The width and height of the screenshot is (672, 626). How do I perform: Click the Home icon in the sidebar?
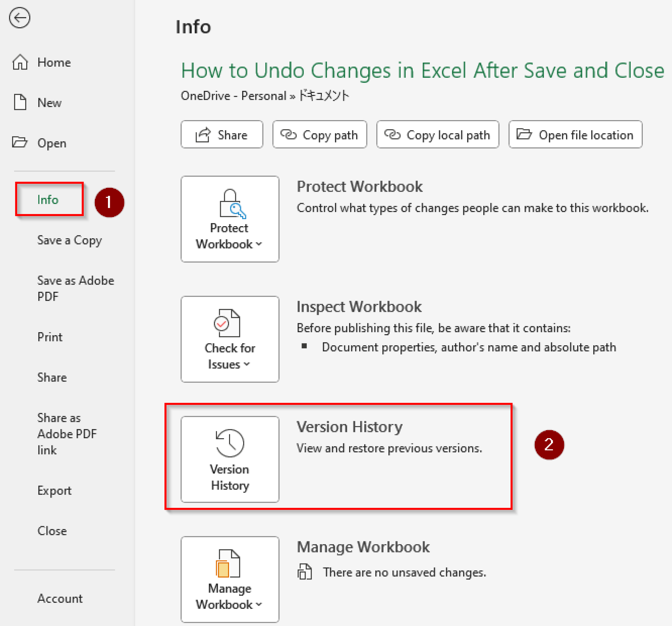[20, 62]
